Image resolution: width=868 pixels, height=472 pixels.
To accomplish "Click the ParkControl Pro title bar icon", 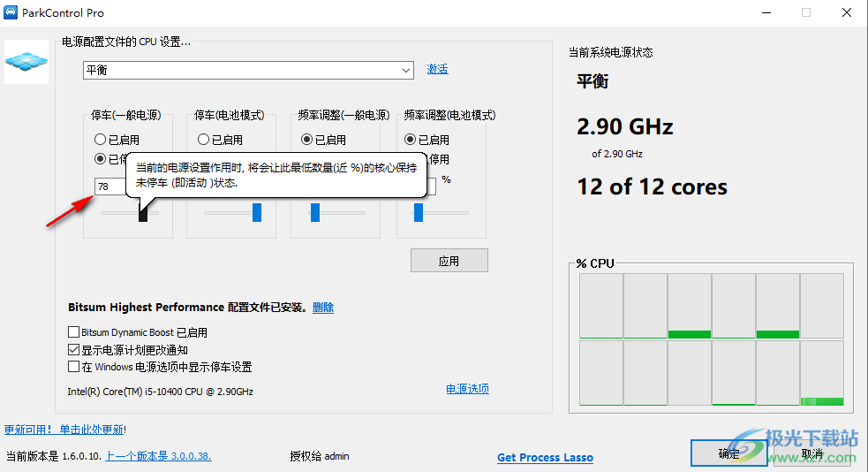I will tap(11, 12).
